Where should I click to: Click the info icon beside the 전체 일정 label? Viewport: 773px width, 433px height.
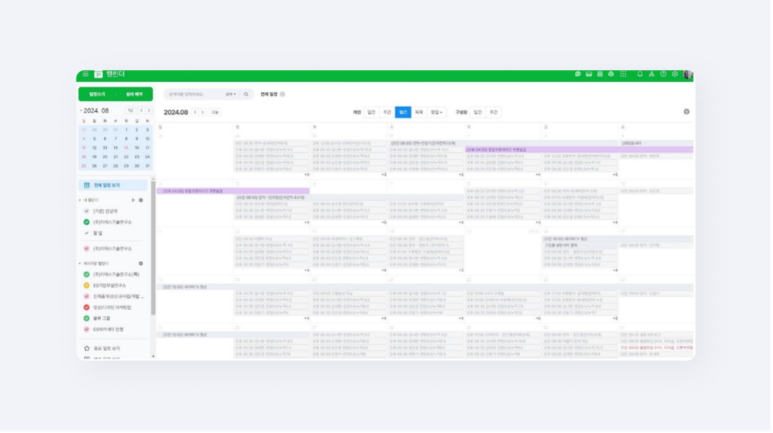pos(283,94)
